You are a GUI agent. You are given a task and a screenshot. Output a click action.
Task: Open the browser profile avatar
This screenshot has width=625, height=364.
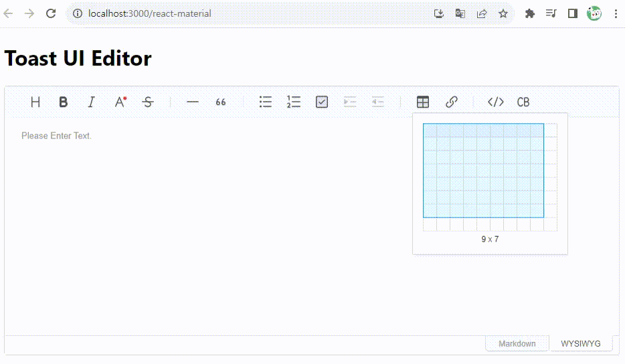click(x=594, y=13)
